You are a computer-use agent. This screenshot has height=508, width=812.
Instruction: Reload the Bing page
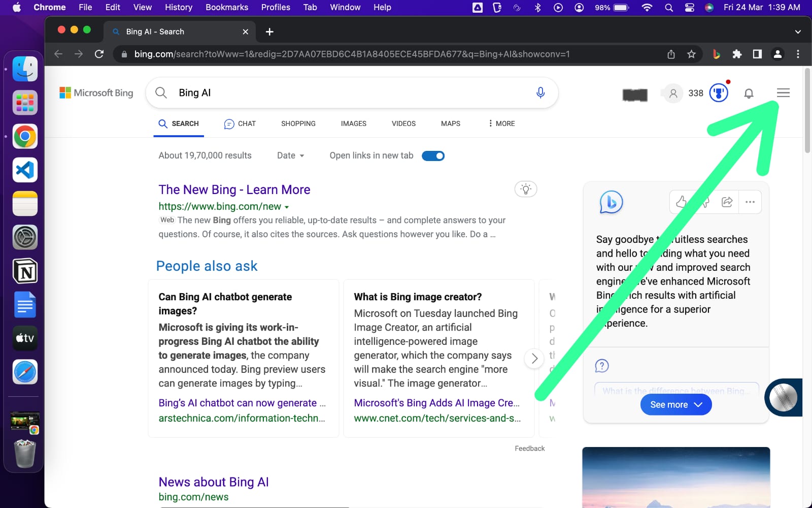pyautogui.click(x=99, y=54)
